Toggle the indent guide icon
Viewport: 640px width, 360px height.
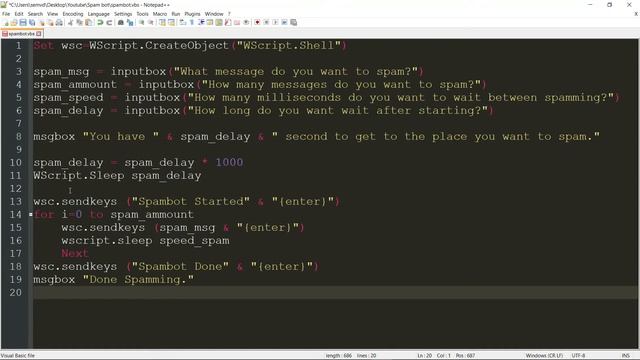click(x=201, y=22)
